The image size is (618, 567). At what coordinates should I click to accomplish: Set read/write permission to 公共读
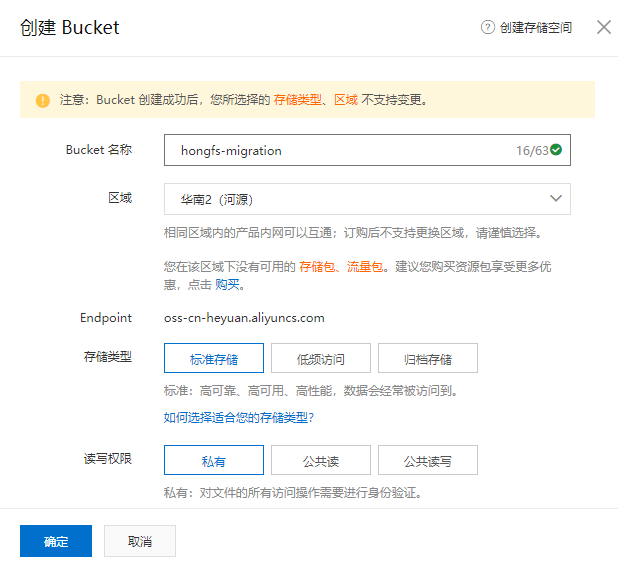pyautogui.click(x=320, y=460)
